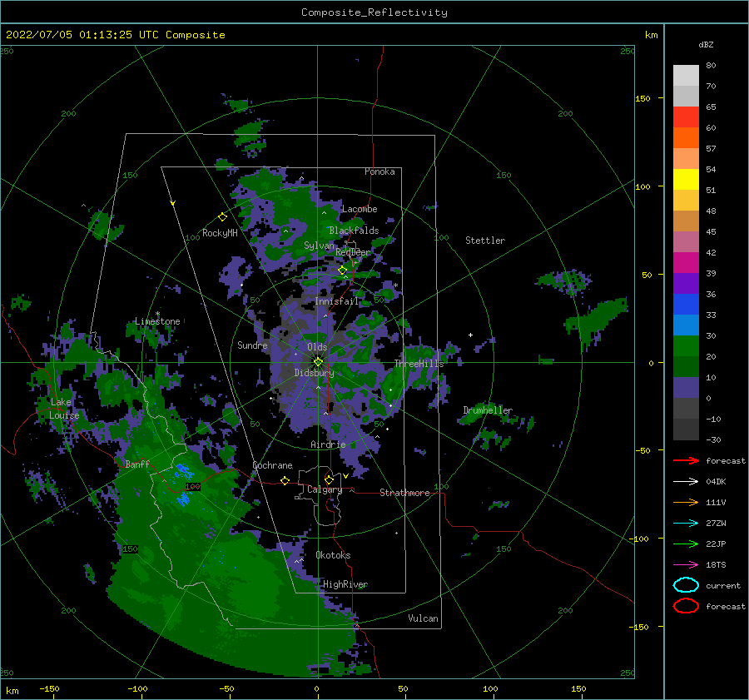Click the Sundre town label

click(x=252, y=345)
